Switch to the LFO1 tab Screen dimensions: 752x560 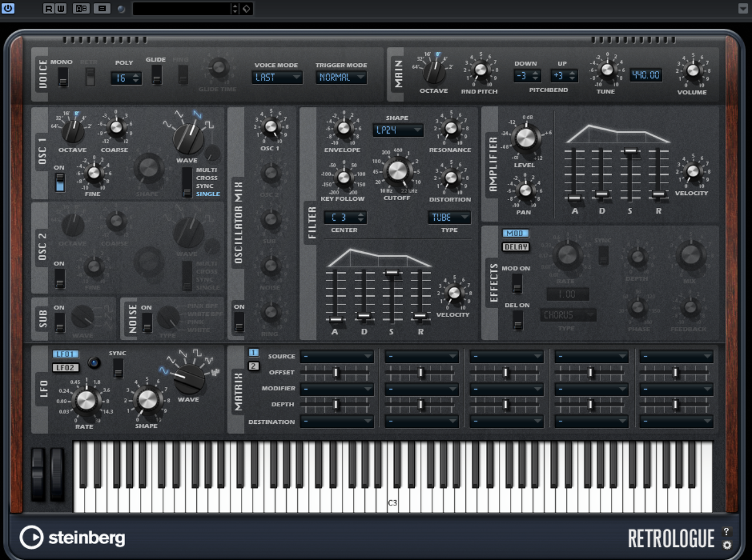(x=65, y=354)
